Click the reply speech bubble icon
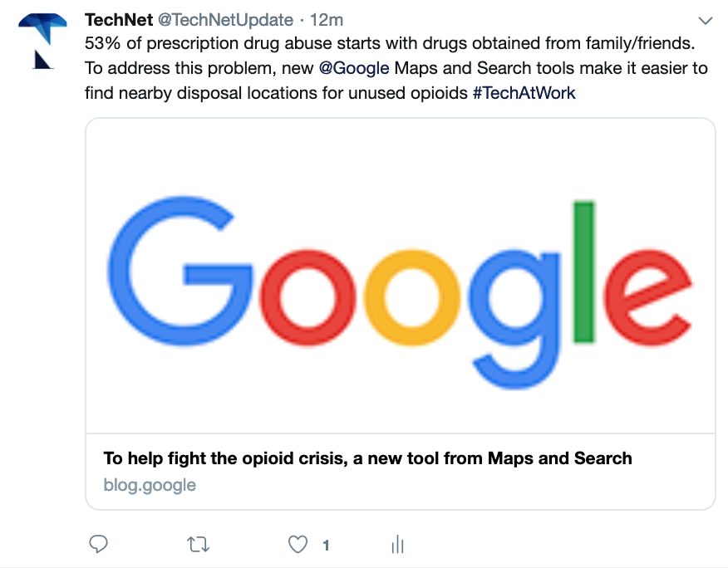The width and height of the screenshot is (728, 568). click(x=98, y=544)
